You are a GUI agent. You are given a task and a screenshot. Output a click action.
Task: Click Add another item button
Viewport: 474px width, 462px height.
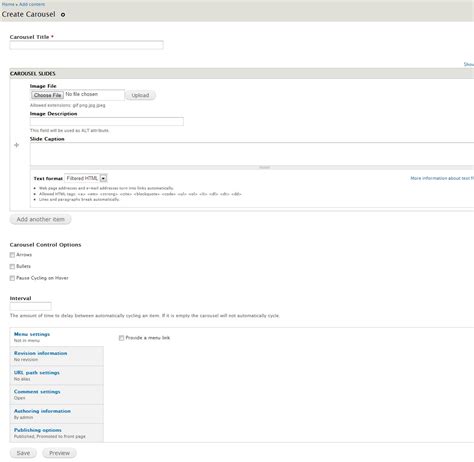coord(41,219)
